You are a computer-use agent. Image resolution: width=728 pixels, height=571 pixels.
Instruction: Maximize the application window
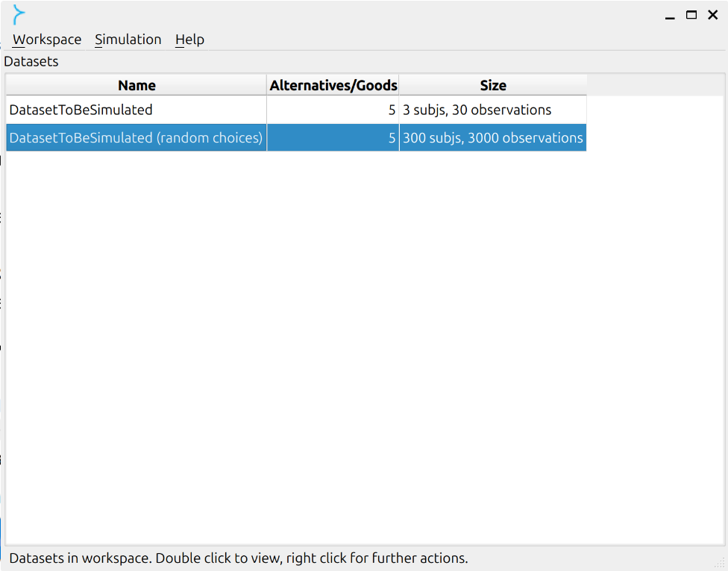coord(691,15)
